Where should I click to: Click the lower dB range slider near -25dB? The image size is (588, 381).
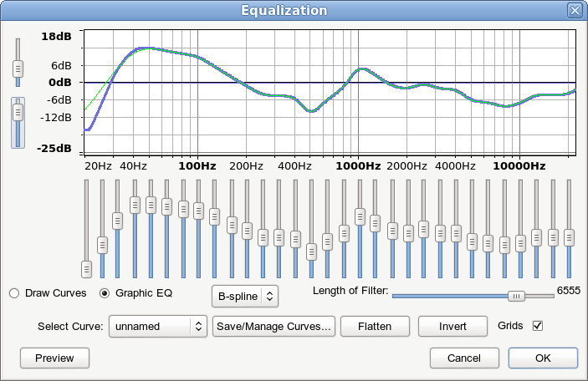(18, 113)
